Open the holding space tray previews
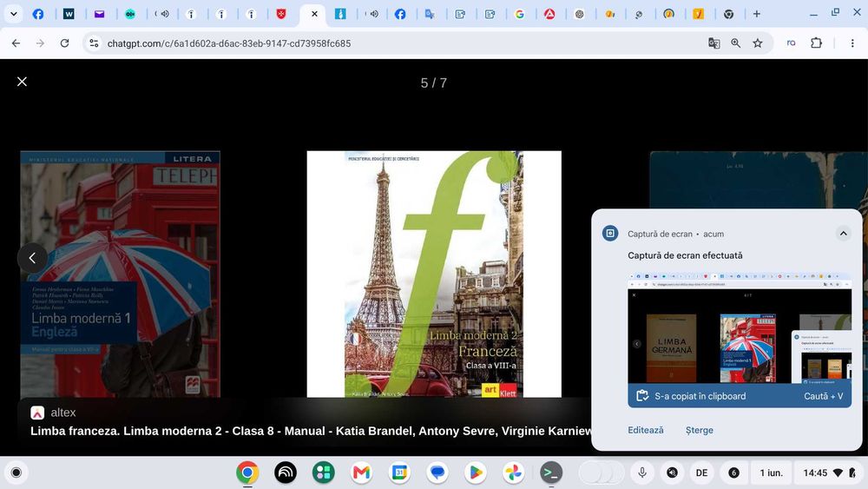868x489 pixels. tap(602, 472)
